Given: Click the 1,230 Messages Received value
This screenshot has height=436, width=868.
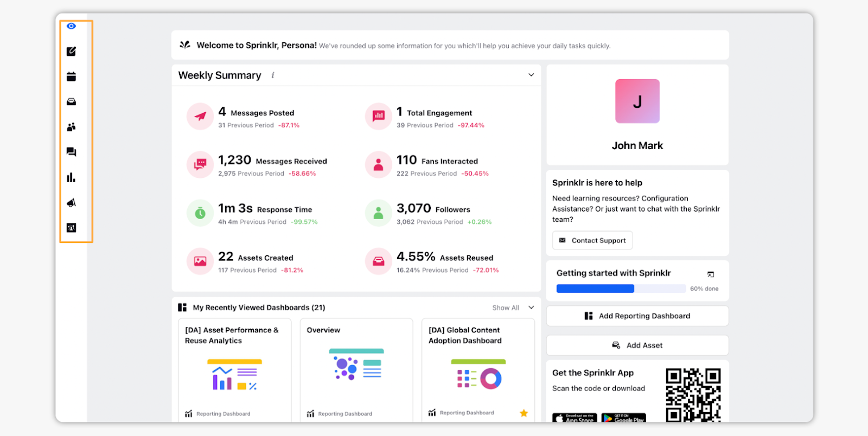Looking at the screenshot, I should pos(235,160).
